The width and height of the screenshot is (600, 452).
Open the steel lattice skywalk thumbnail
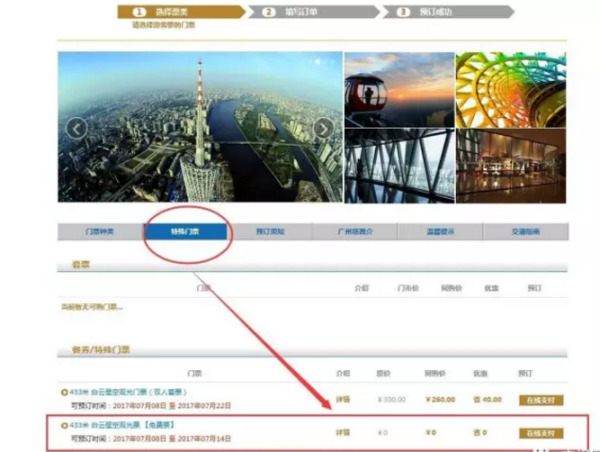(x=399, y=166)
